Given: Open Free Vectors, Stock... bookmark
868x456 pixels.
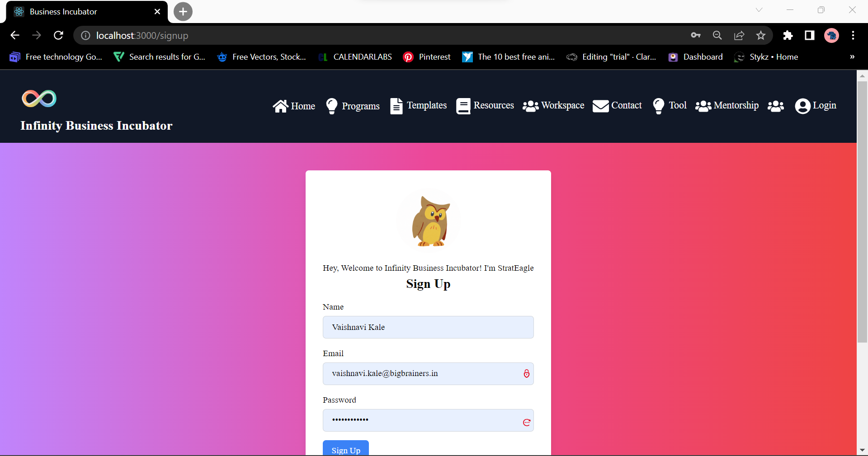Looking at the screenshot, I should (262, 57).
